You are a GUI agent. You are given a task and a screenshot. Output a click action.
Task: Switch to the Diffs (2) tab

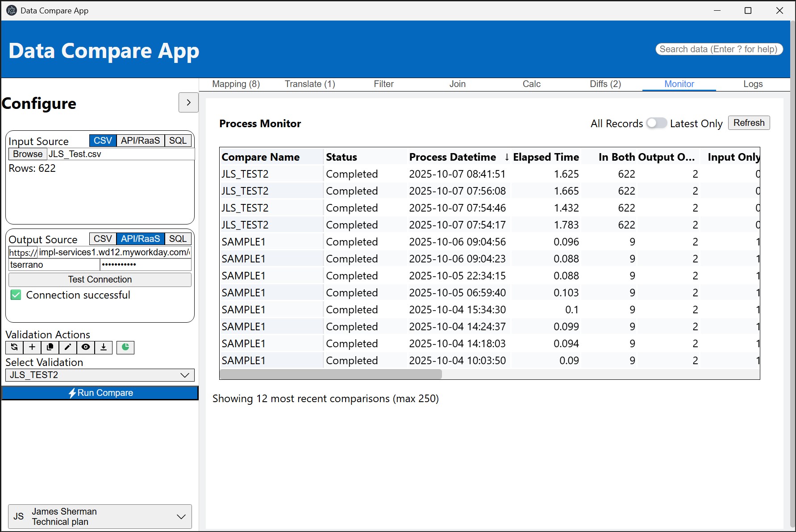(x=605, y=84)
